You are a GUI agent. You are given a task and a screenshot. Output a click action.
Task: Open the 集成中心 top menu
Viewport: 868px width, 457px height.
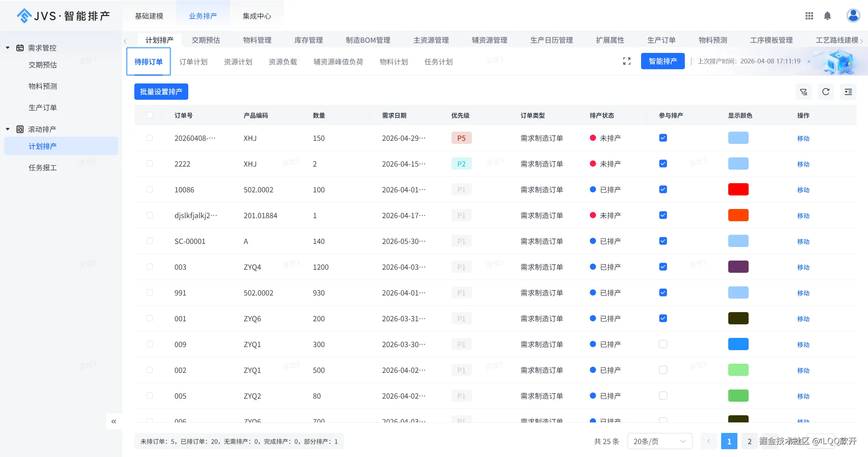tap(257, 16)
